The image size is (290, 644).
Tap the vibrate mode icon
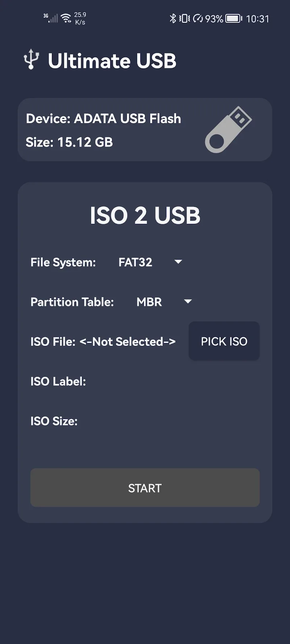pyautogui.click(x=185, y=18)
